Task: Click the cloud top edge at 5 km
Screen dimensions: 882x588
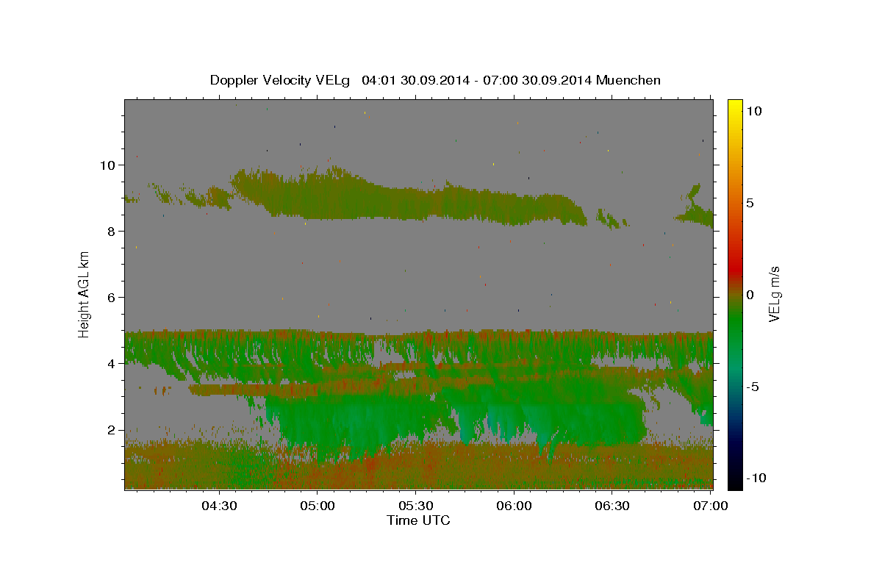Action: [418, 333]
